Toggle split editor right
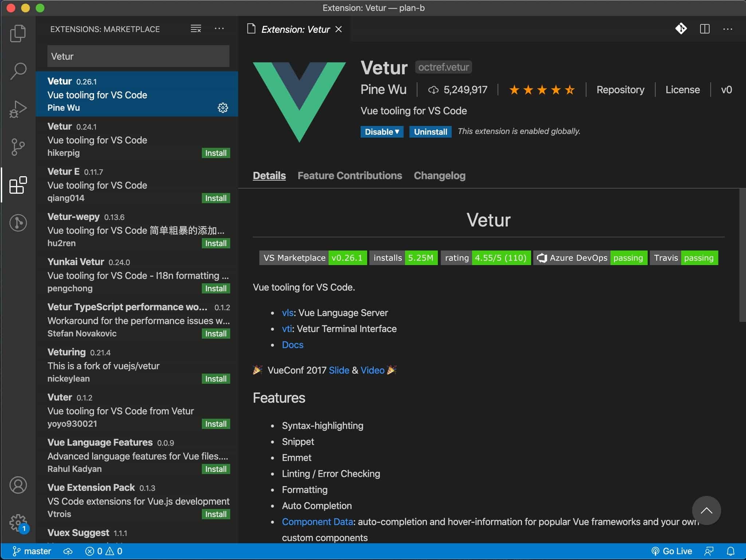This screenshot has width=746, height=560. tap(704, 29)
